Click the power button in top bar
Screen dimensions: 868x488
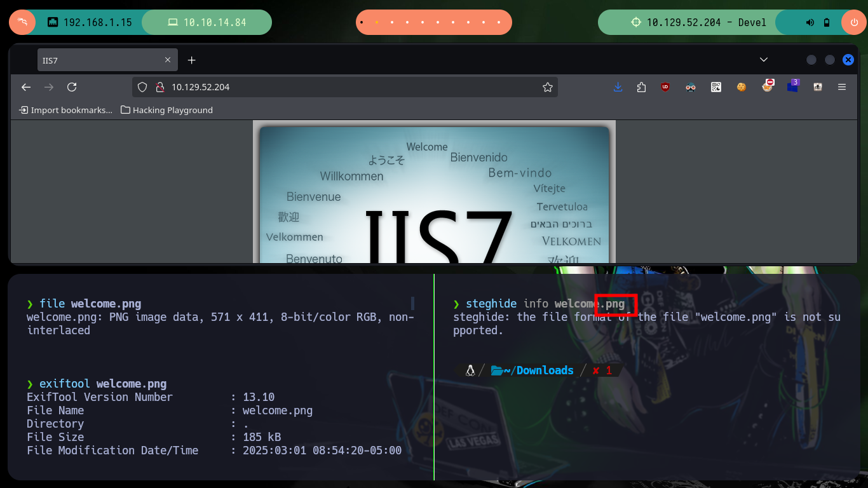853,22
